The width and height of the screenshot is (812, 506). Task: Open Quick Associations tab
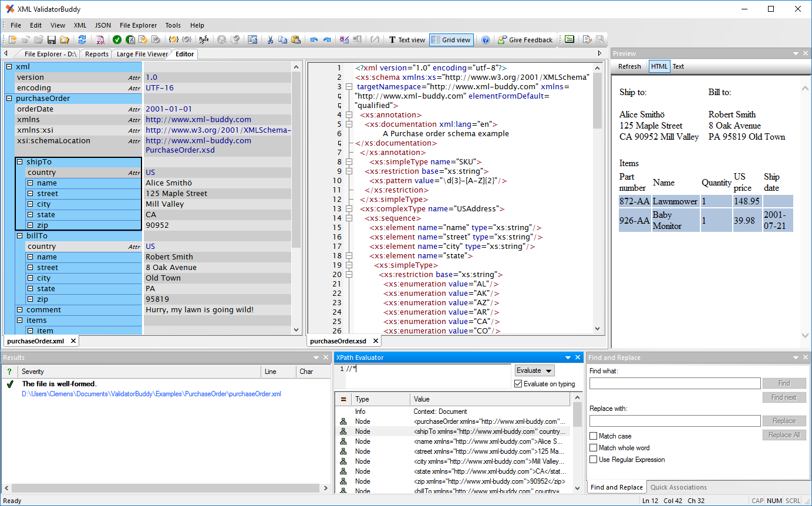(x=679, y=487)
